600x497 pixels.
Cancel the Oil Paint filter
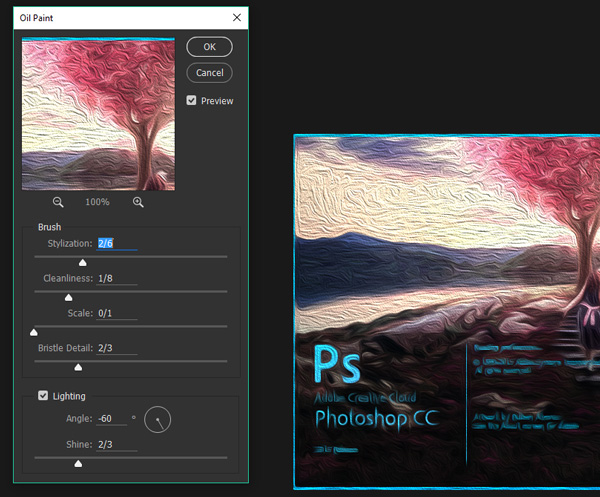point(209,73)
